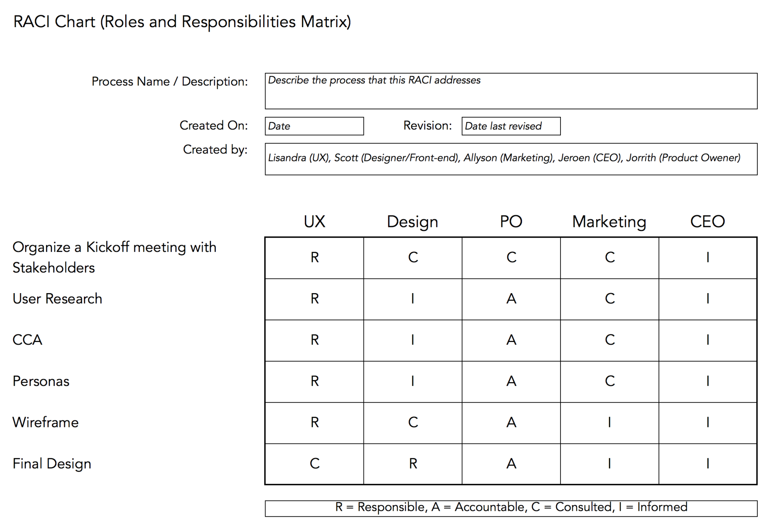This screenshot has height=532, width=768.
Task: Click the Wireframe row label
Action: (46, 422)
